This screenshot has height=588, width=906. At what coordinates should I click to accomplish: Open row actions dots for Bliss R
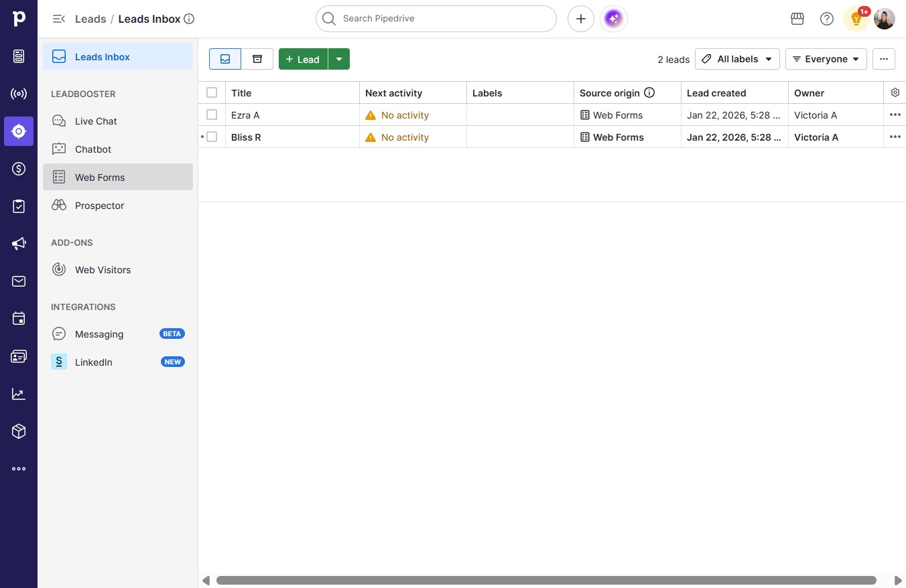pyautogui.click(x=895, y=137)
